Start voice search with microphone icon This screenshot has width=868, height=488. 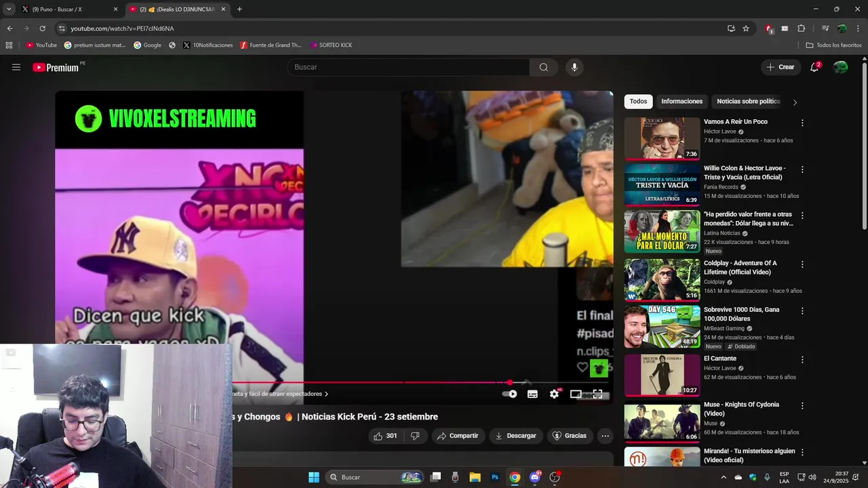click(574, 67)
